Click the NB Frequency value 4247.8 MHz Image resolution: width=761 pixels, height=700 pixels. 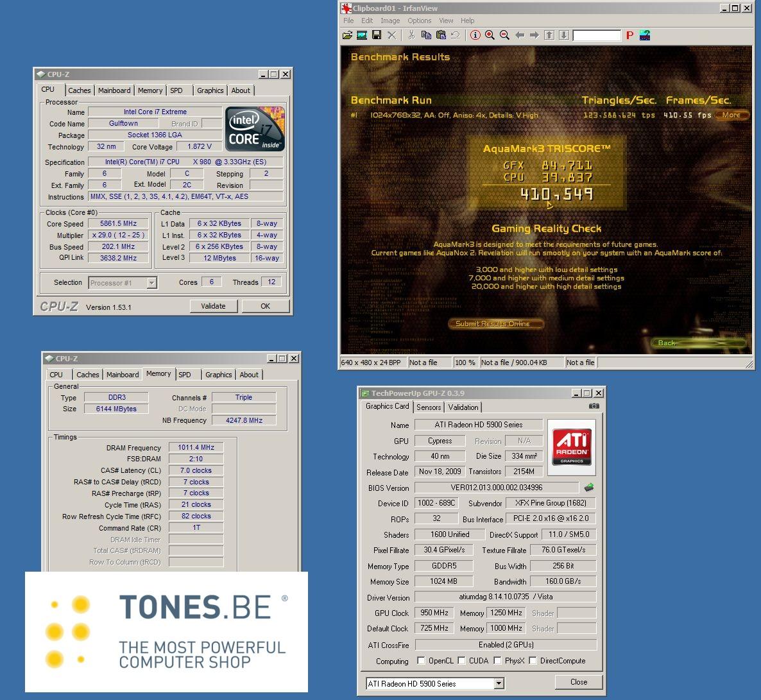244,420
